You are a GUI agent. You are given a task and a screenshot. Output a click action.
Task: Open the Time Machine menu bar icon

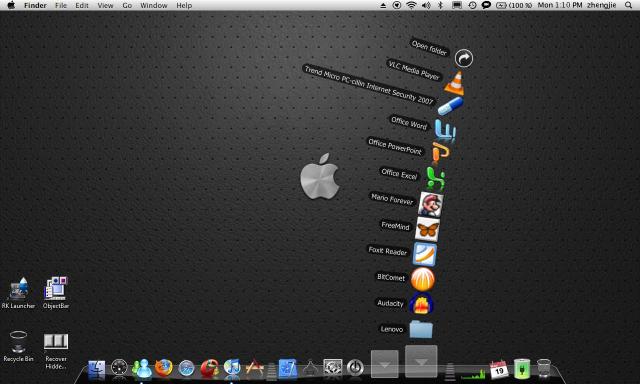(472, 5)
